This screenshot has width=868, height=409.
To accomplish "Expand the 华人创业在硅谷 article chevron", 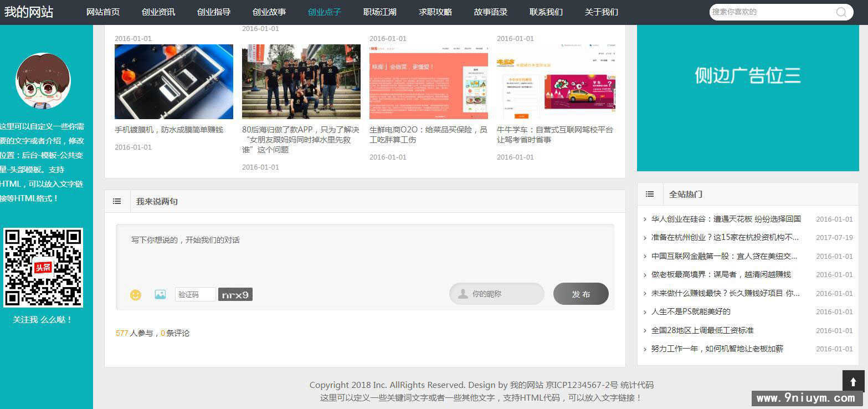I will (644, 219).
